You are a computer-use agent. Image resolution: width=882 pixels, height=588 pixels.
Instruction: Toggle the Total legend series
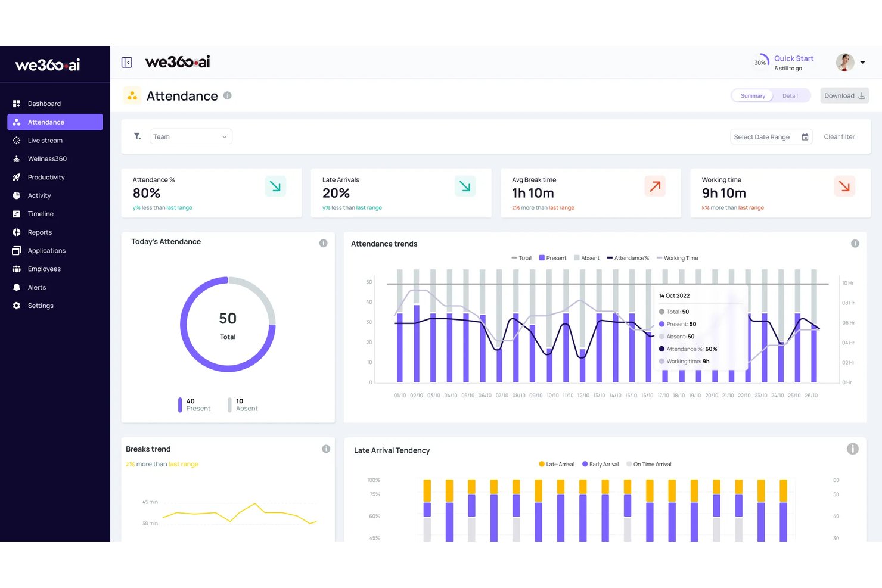point(521,258)
